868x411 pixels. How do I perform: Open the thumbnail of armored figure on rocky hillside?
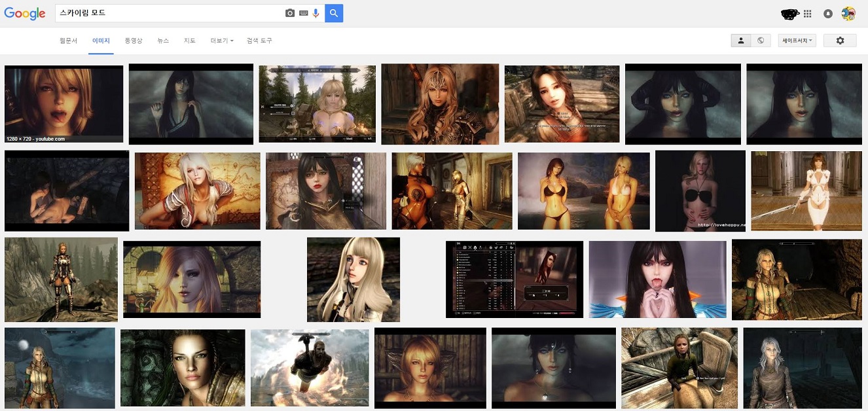(x=61, y=279)
